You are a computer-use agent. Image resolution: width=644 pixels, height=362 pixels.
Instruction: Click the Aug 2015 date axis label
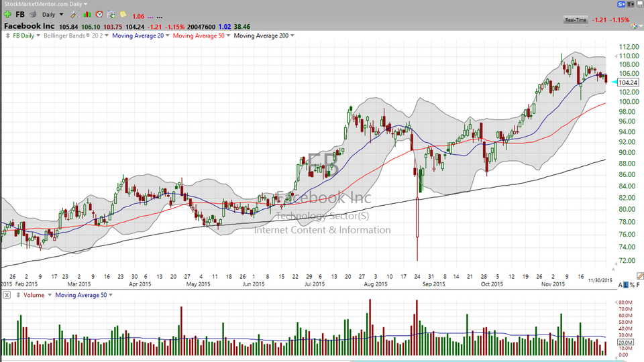(x=376, y=284)
